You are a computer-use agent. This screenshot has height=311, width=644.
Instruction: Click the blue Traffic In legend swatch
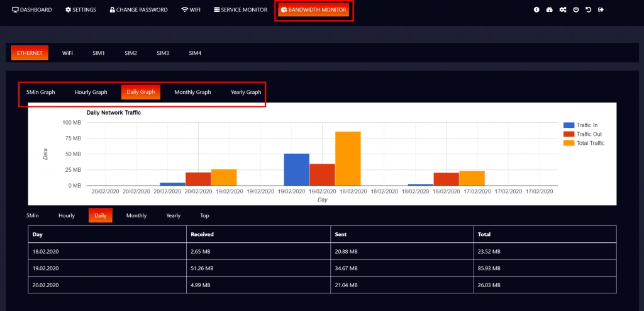569,125
